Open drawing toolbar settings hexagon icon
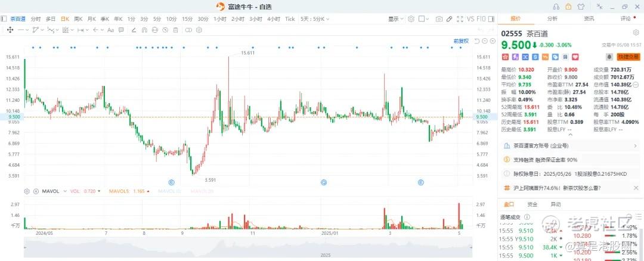 click(199, 30)
